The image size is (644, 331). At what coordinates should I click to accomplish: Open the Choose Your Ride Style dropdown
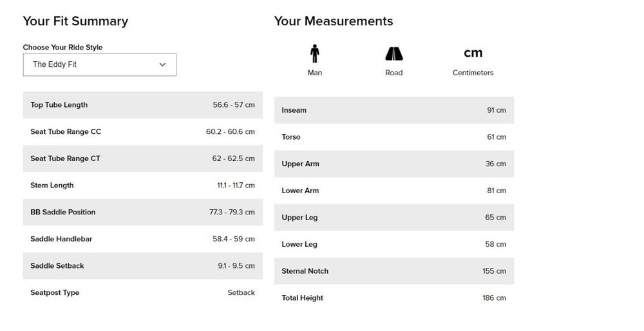[x=99, y=64]
